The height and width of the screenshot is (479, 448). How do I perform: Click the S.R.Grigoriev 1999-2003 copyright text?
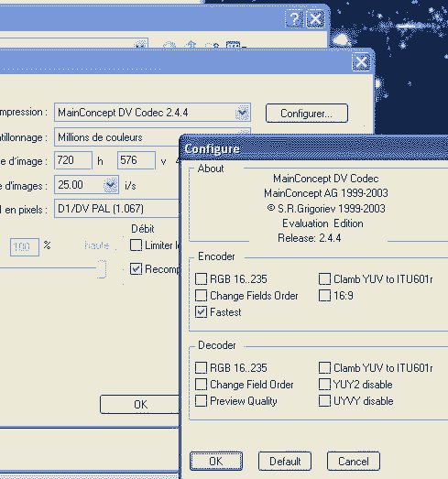point(326,208)
